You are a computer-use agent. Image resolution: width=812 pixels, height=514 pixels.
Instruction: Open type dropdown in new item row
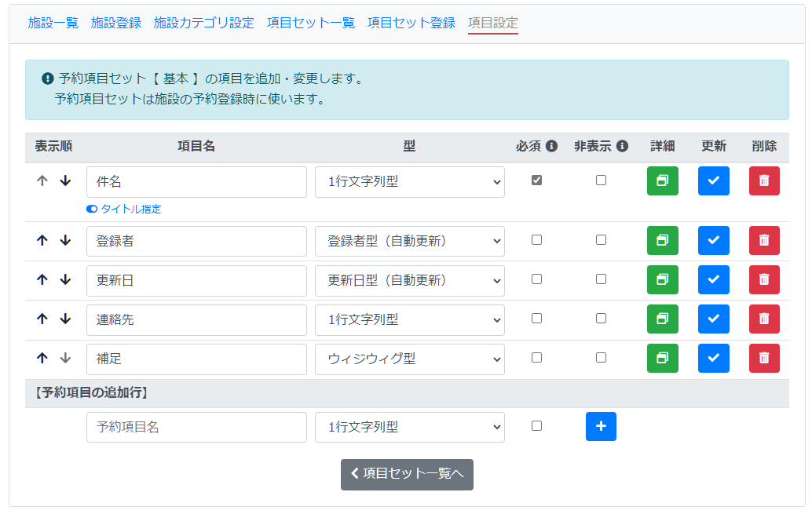point(410,427)
